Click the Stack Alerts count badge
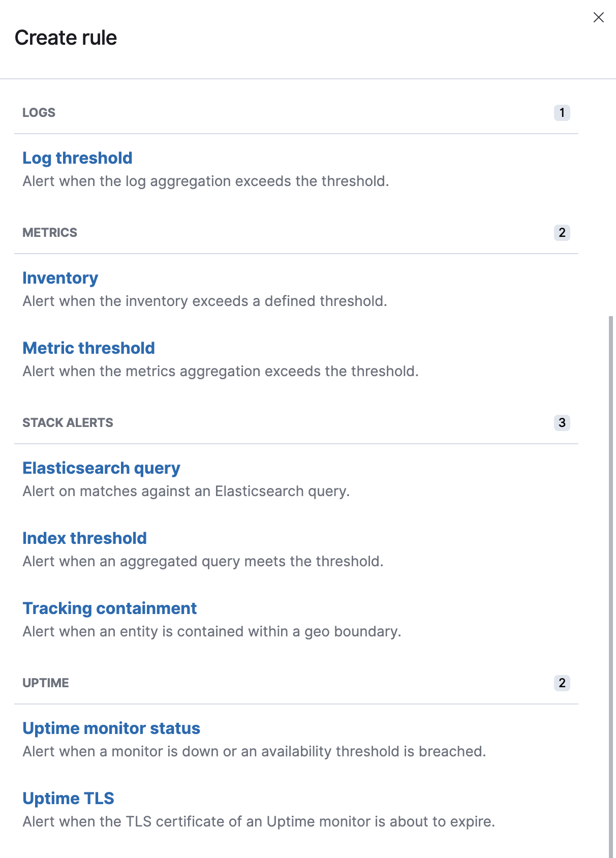 click(x=562, y=423)
